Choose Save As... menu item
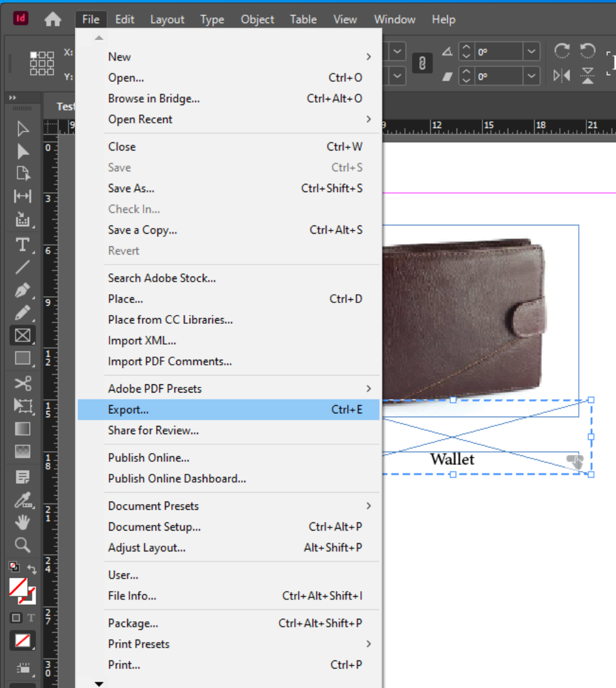 coord(229,188)
